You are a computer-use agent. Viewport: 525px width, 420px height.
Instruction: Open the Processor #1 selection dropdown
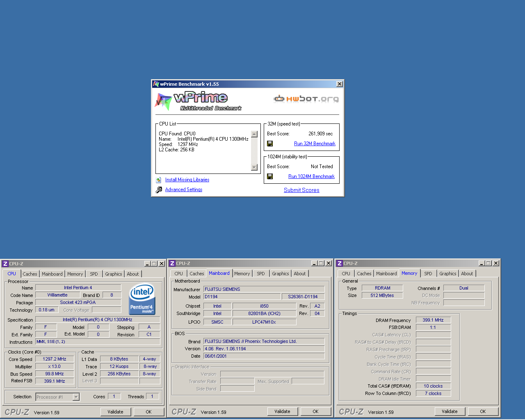76,397
